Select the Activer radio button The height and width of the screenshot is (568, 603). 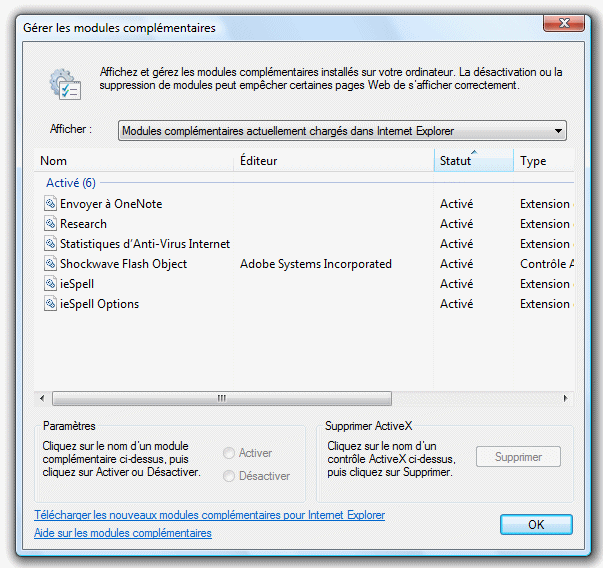tap(229, 453)
